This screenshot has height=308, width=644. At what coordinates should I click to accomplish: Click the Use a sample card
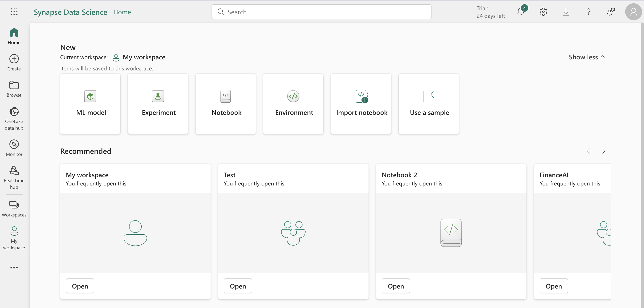pos(428,104)
